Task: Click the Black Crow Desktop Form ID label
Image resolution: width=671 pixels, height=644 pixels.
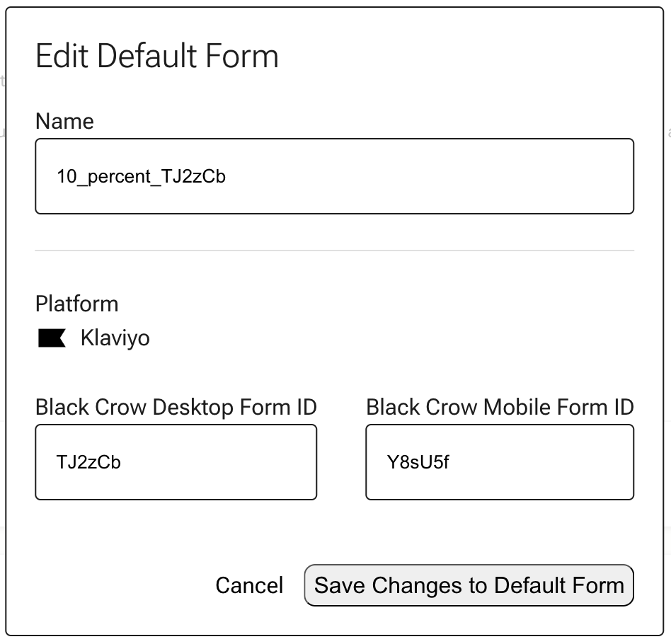Action: [176, 407]
